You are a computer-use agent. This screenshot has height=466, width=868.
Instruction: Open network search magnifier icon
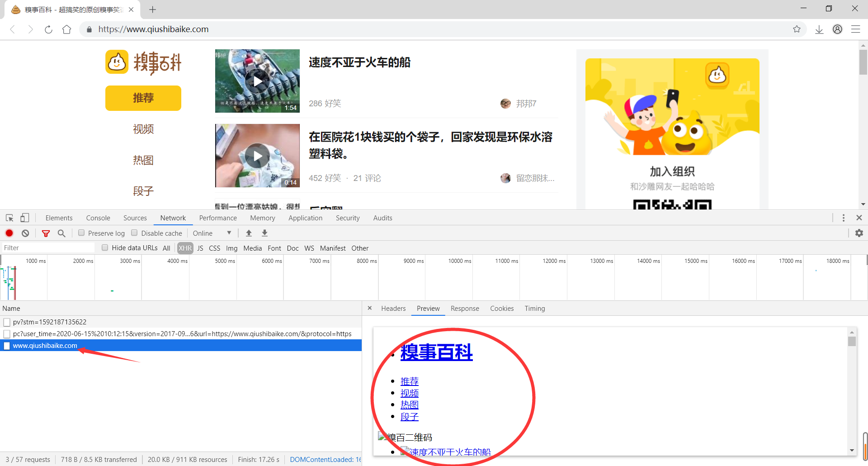click(61, 233)
